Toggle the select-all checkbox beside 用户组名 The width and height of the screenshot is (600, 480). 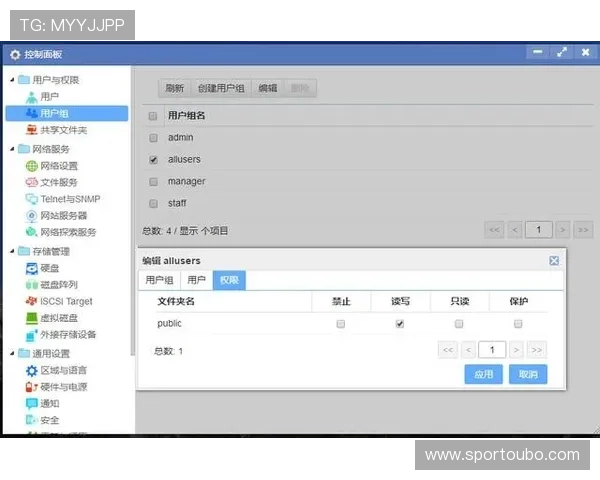click(153, 116)
